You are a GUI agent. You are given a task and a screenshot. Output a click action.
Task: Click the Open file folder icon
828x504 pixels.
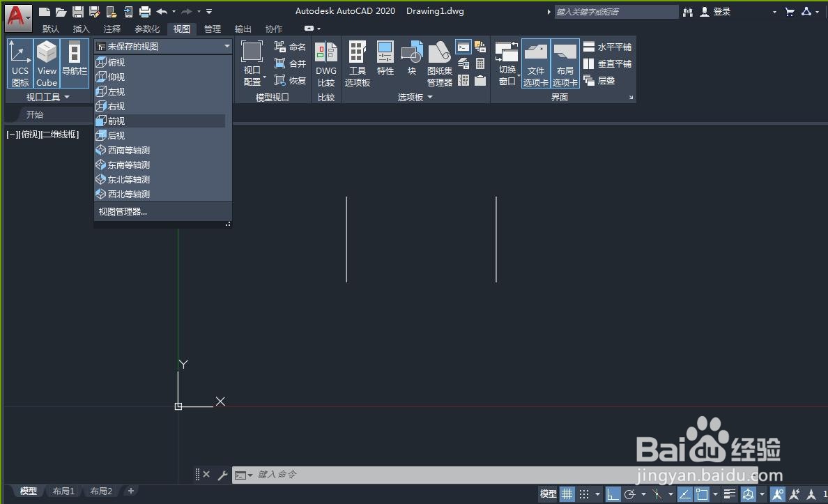tap(61, 12)
